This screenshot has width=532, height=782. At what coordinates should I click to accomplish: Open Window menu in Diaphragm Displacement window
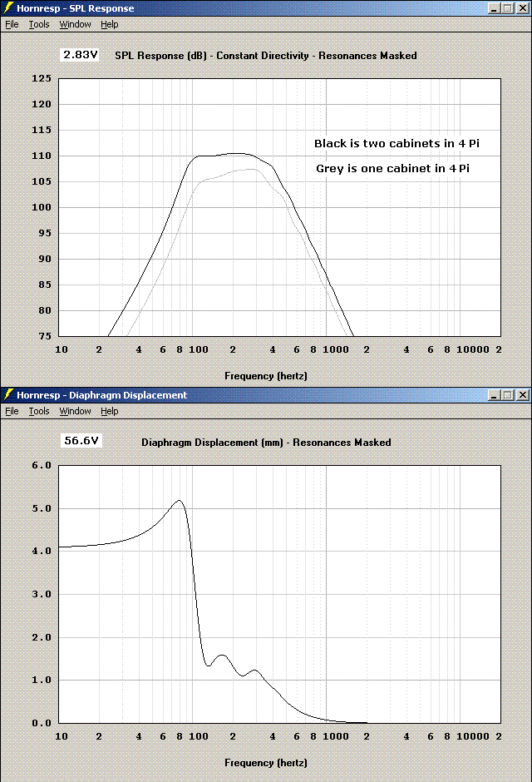tap(75, 411)
